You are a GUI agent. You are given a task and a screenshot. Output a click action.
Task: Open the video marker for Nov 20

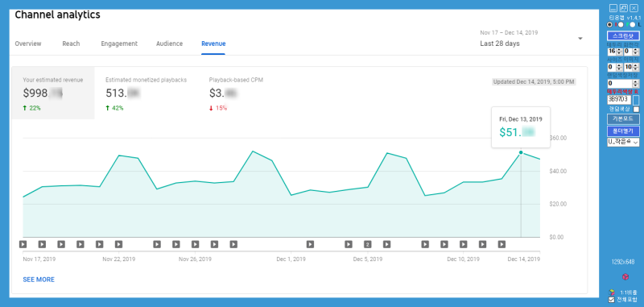tap(80, 244)
